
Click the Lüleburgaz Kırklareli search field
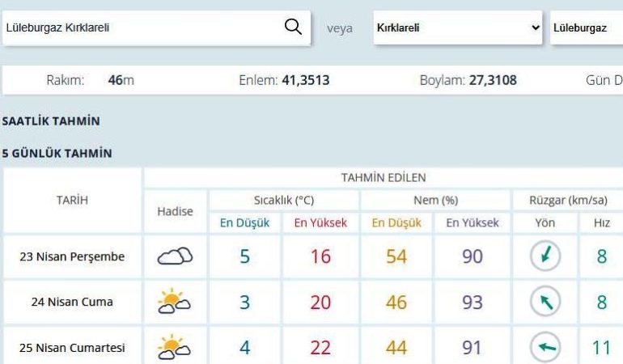coord(142,28)
